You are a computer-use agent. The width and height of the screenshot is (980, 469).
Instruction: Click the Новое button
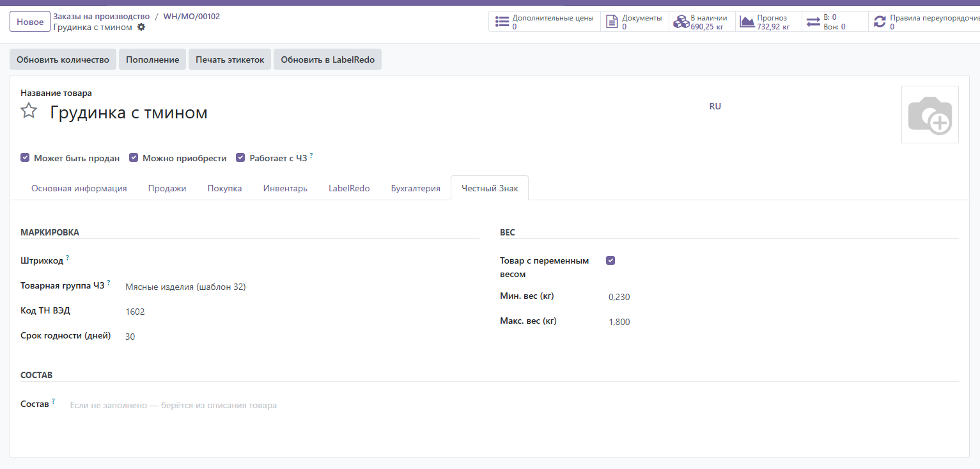30,22
